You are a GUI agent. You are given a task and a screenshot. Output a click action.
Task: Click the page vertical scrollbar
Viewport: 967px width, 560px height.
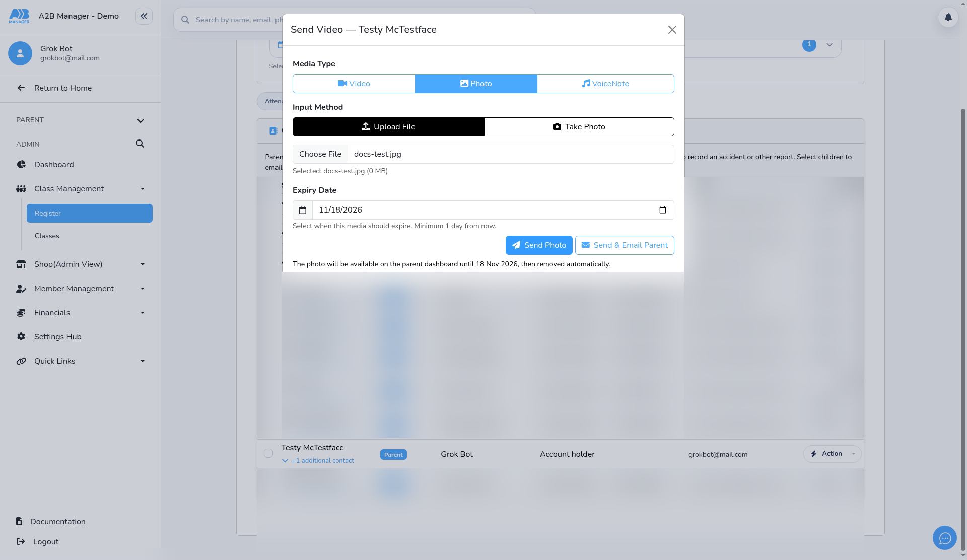(963, 327)
